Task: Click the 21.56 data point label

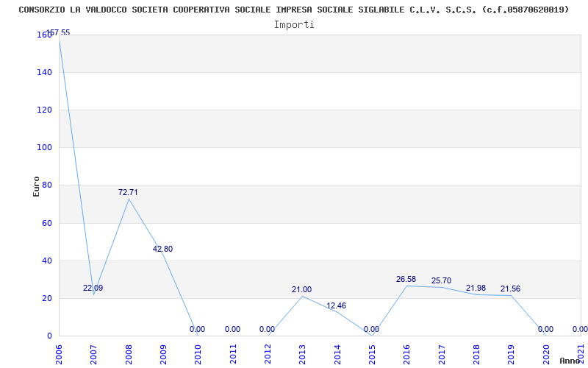Action: 510,289
